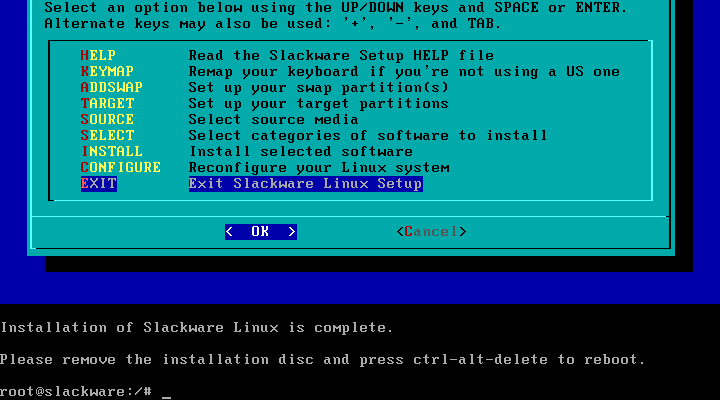This screenshot has width=720, height=400.
Task: Click the root@slackware shell prompt
Action: 76,391
